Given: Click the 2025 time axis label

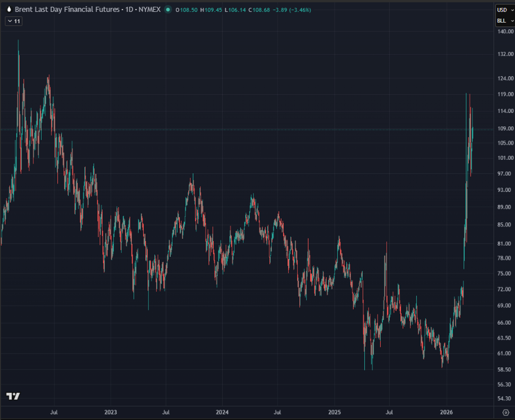Looking at the screenshot, I should click(x=334, y=412).
